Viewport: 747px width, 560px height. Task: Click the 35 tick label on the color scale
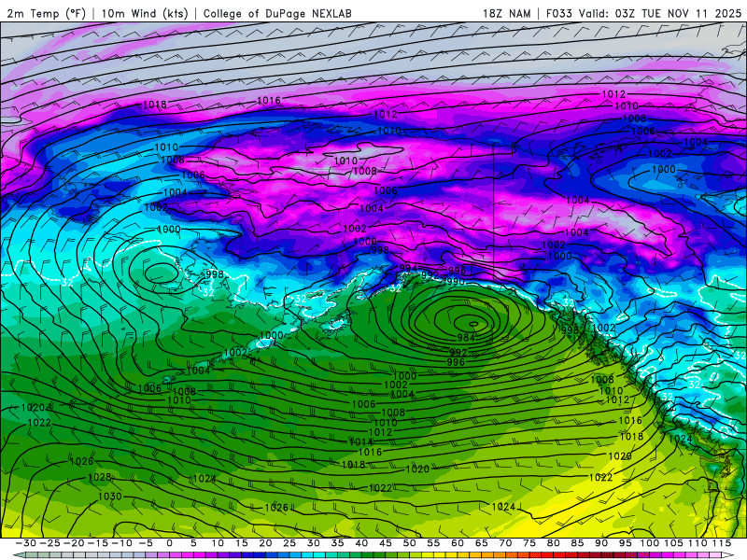[x=337, y=543]
